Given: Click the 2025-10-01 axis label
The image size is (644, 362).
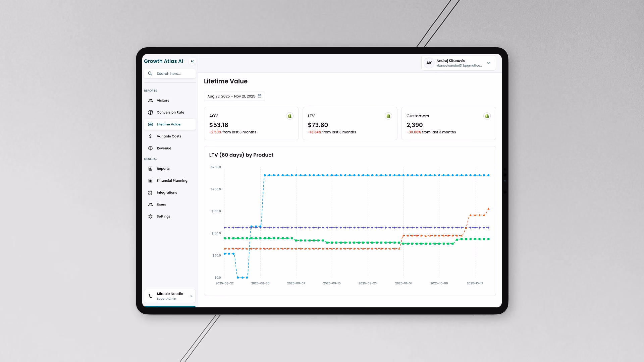Looking at the screenshot, I should [403, 284].
